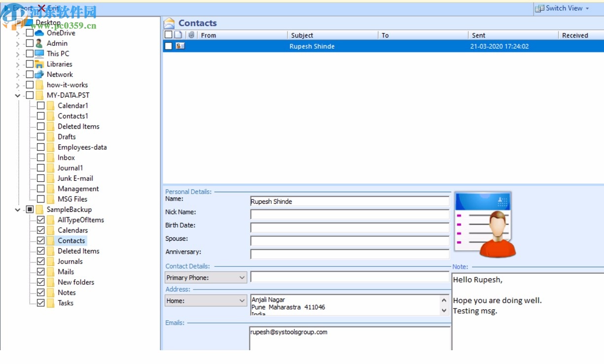This screenshot has width=604, height=364.
Task: Click the Export toolbar icon
Action: (x=6, y=8)
